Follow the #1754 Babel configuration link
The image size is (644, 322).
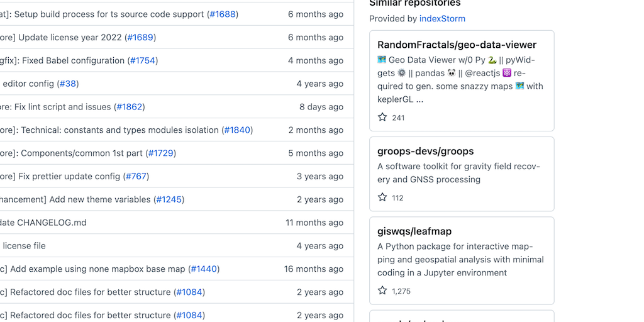click(x=143, y=60)
